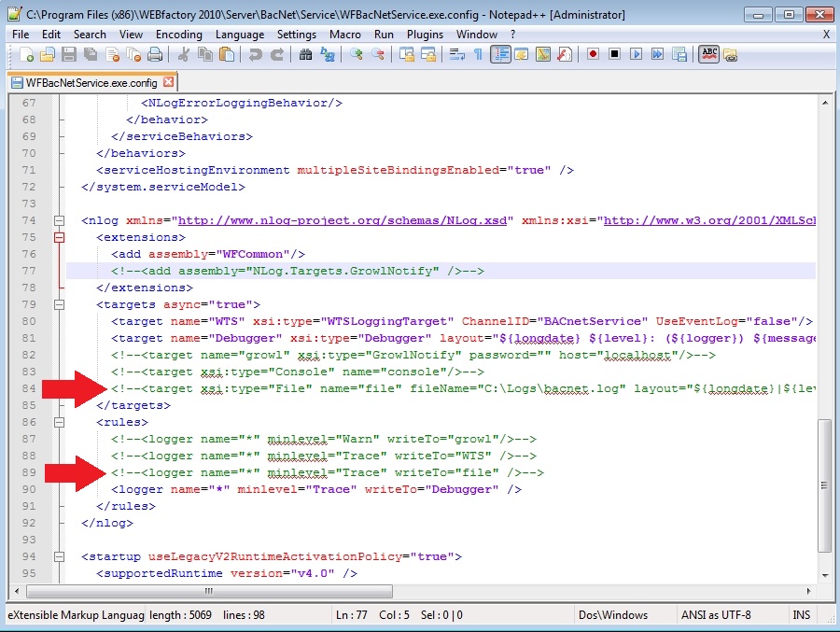The image size is (840, 632).
Task: Toggle Show All Characters paragraph icon
Action: pyautogui.click(x=478, y=54)
